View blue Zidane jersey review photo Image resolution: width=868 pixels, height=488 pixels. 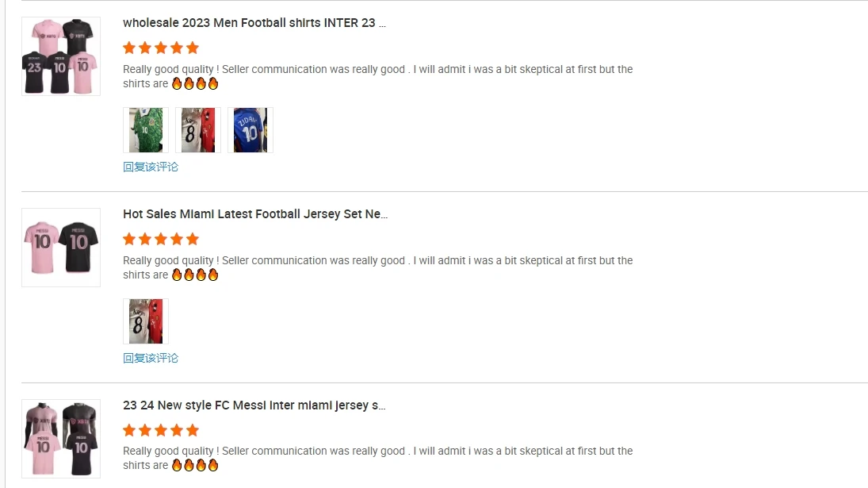(250, 130)
